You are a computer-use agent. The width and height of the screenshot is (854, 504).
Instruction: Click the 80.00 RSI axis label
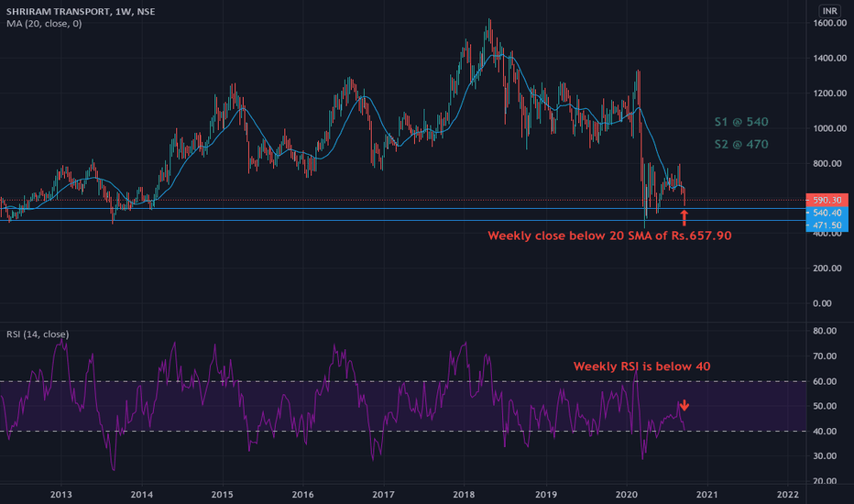[x=825, y=331]
